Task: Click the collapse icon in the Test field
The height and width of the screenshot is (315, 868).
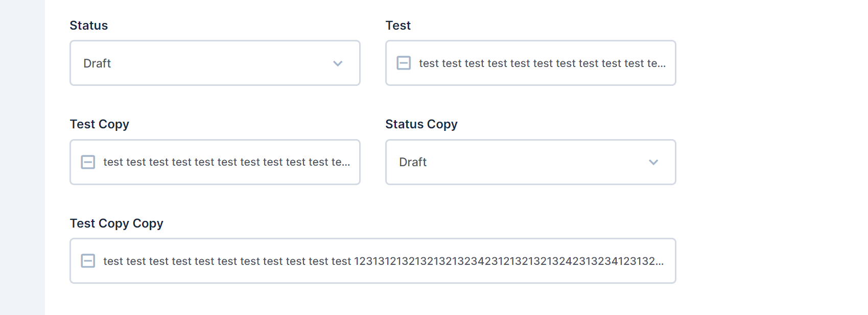Action: 403,63
